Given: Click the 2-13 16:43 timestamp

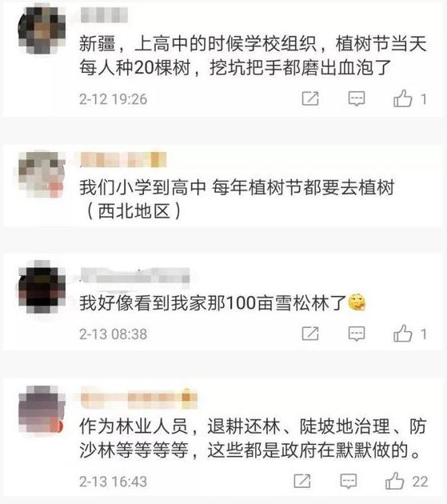Looking at the screenshot, I should point(113,482).
